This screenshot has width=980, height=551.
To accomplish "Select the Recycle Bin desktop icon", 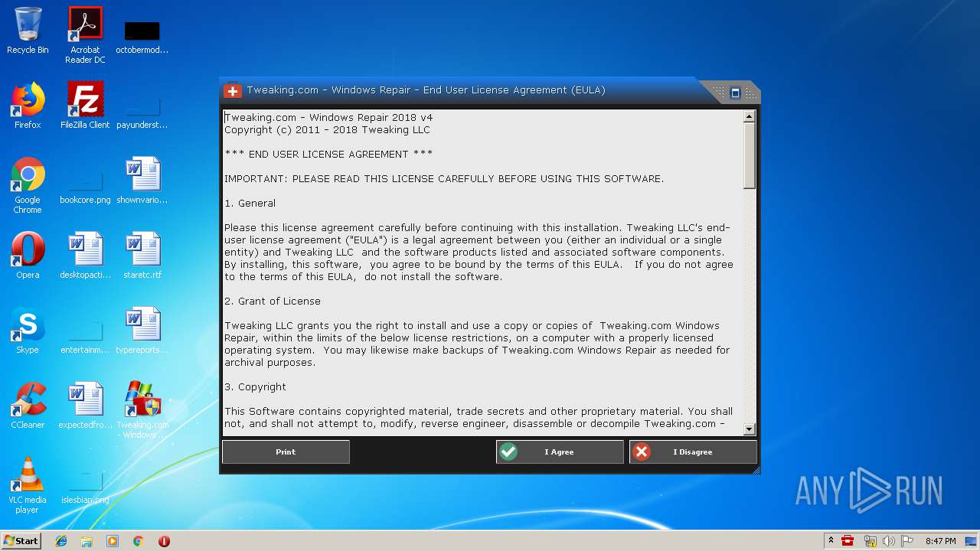I will (28, 31).
